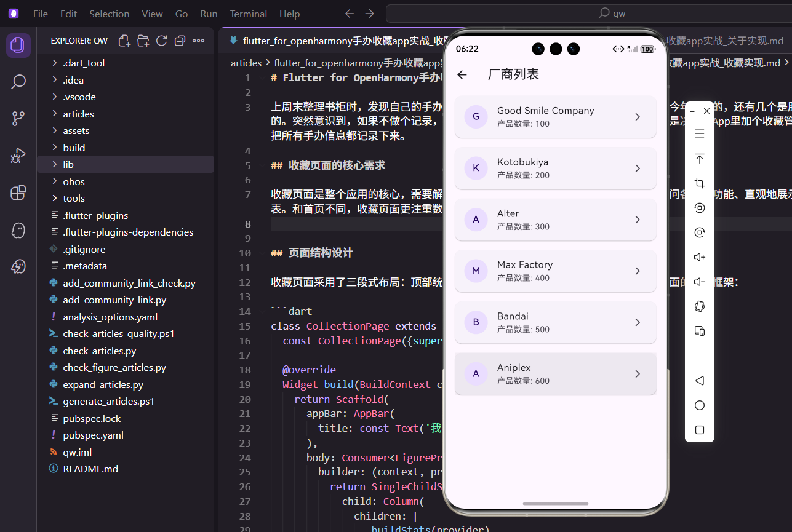Viewport: 792px width, 532px height.
Task: Toggle the emulator fold mode
Action: (x=699, y=306)
